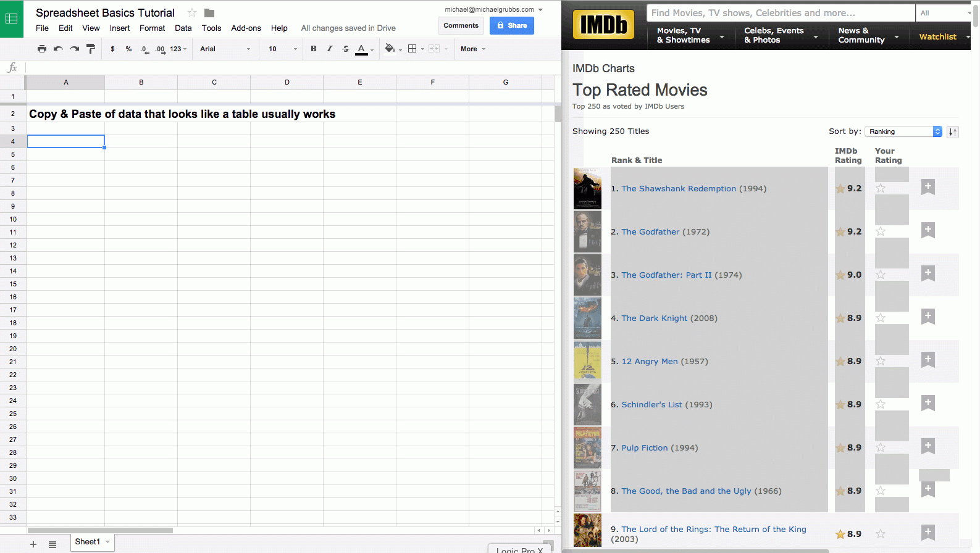Viewport: 980px width, 553px height.
Task: Open the text color picker
Action: point(362,49)
